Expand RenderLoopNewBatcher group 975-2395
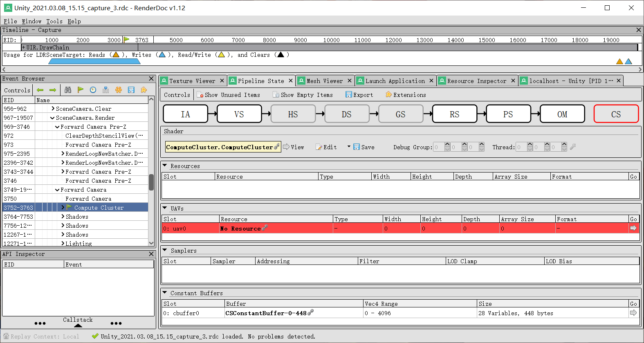The width and height of the screenshot is (644, 343). tap(63, 154)
